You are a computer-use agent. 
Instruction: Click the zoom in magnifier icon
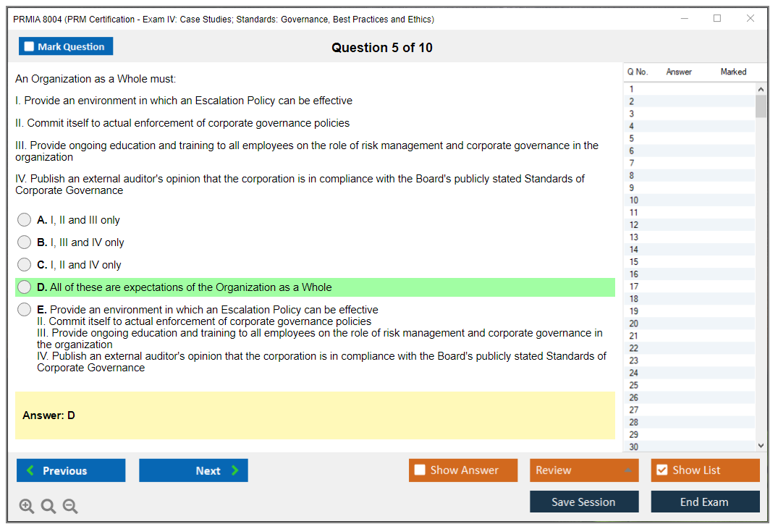point(27,506)
